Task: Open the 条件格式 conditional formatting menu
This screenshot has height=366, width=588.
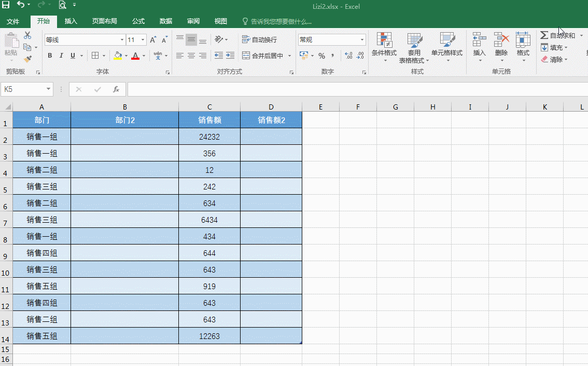Action: point(384,47)
